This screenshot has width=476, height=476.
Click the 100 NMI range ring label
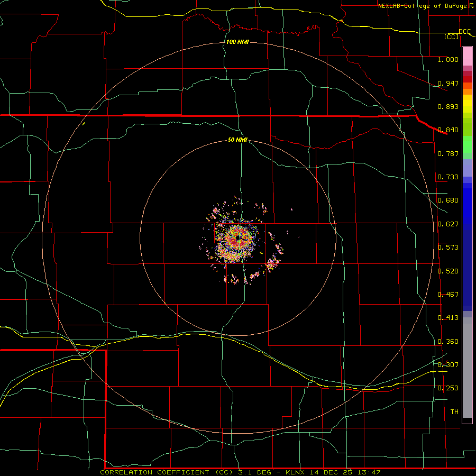(x=237, y=42)
